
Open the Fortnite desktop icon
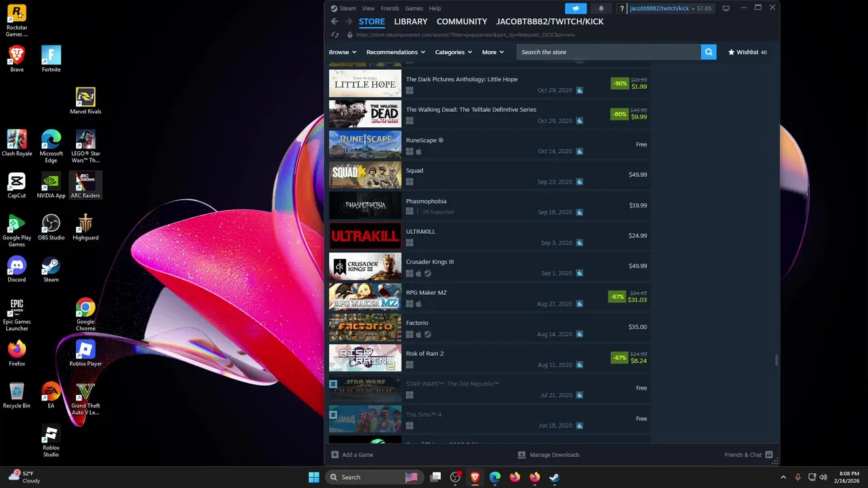[x=51, y=59]
